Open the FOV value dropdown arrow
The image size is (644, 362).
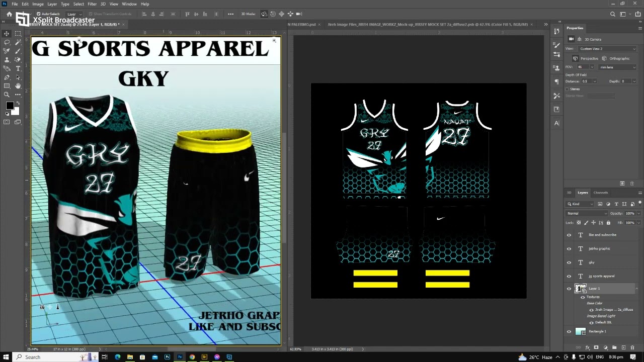(x=591, y=67)
